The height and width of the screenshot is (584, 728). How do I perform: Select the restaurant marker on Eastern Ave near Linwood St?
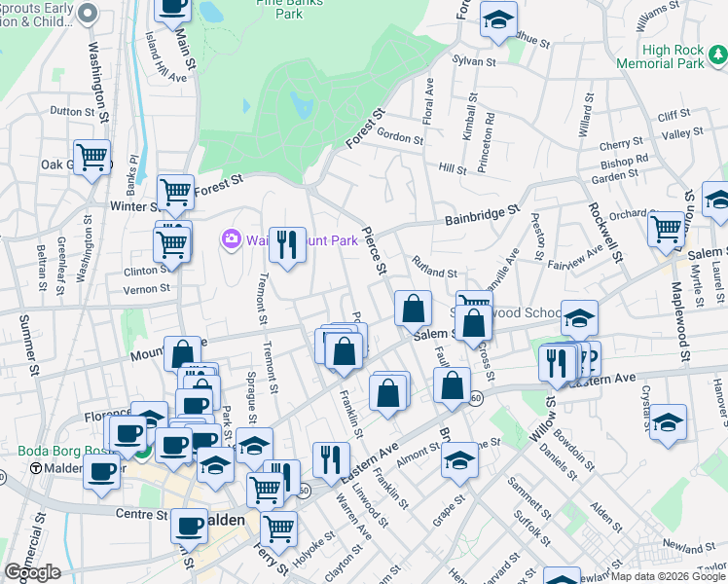click(331, 461)
